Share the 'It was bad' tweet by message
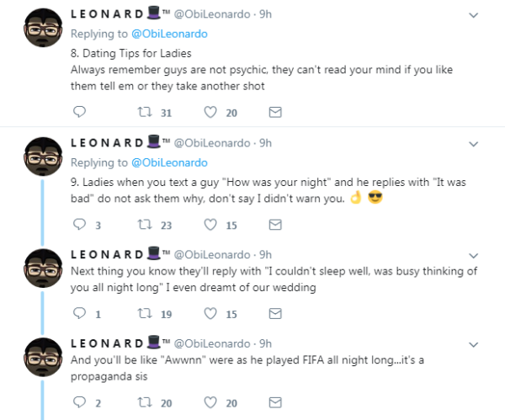 (x=275, y=225)
